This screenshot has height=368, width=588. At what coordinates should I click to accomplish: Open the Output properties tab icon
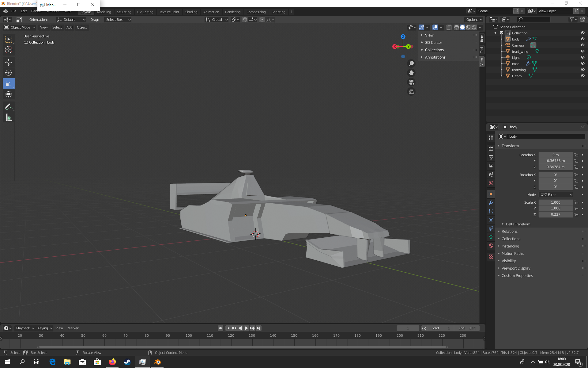491,157
